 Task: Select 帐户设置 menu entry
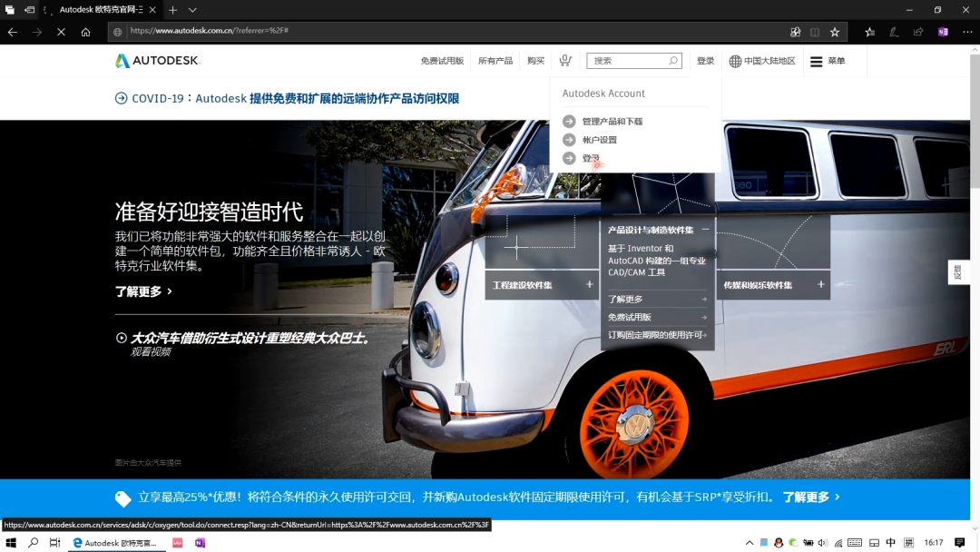[600, 140]
